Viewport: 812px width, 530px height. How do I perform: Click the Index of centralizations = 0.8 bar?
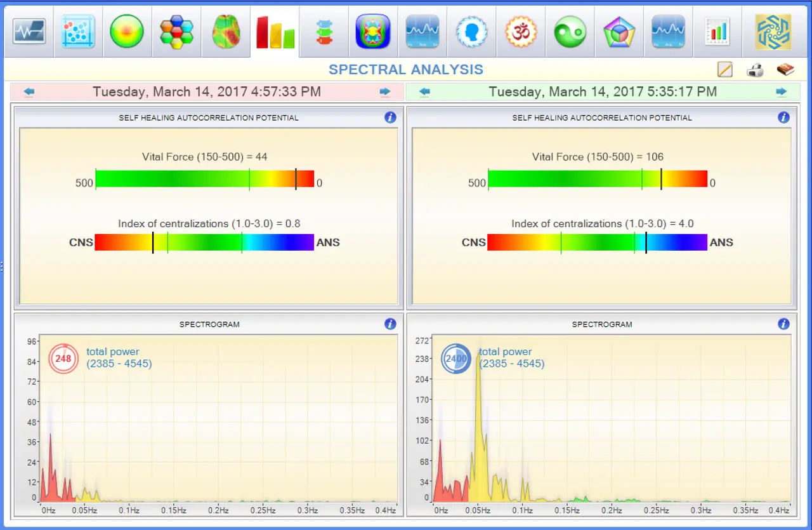coord(204,242)
